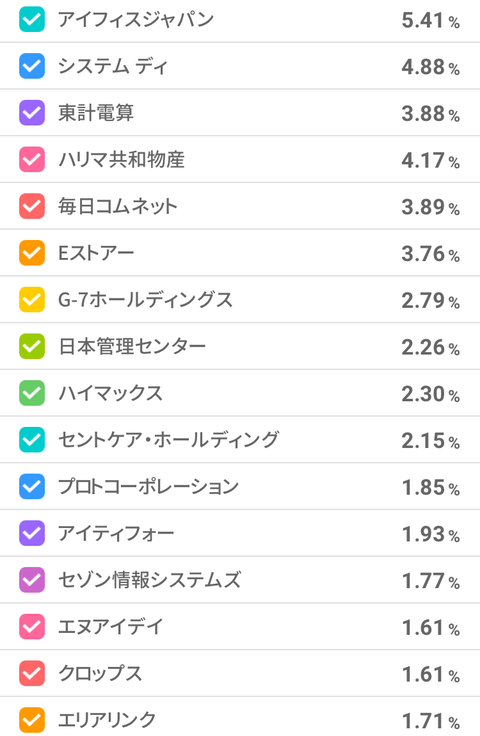Open the 5.41% value for アイフィスジャパン
The image size is (480, 736).
[x=430, y=20]
